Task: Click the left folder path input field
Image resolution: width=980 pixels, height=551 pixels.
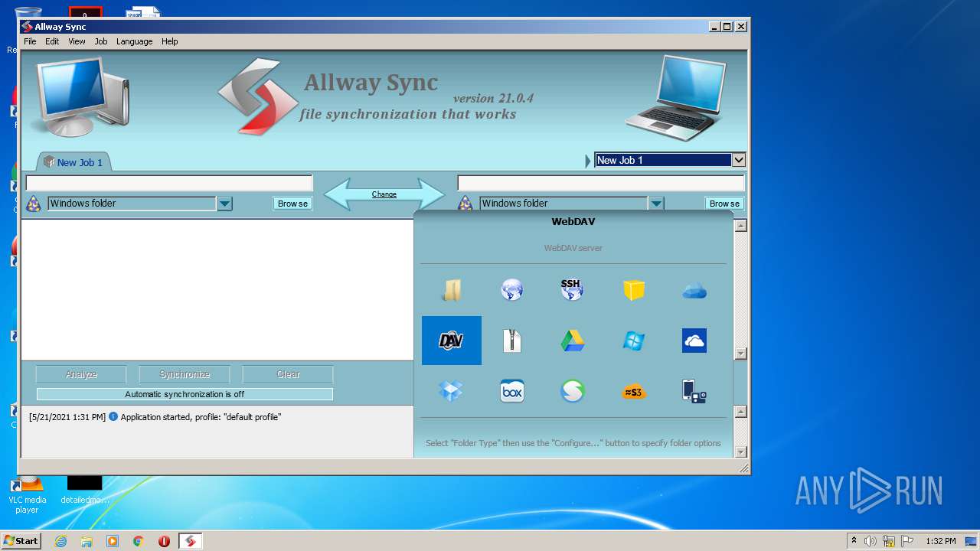Action: pyautogui.click(x=169, y=183)
